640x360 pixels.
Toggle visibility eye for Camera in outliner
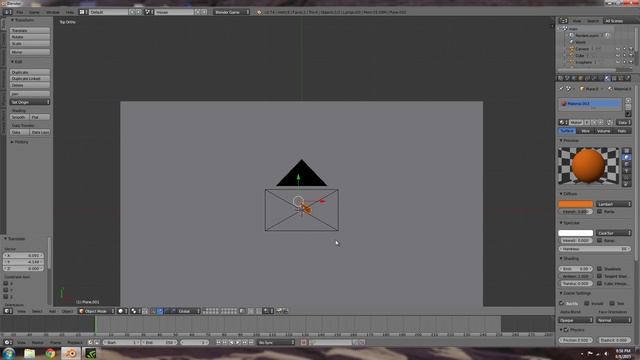point(618,49)
